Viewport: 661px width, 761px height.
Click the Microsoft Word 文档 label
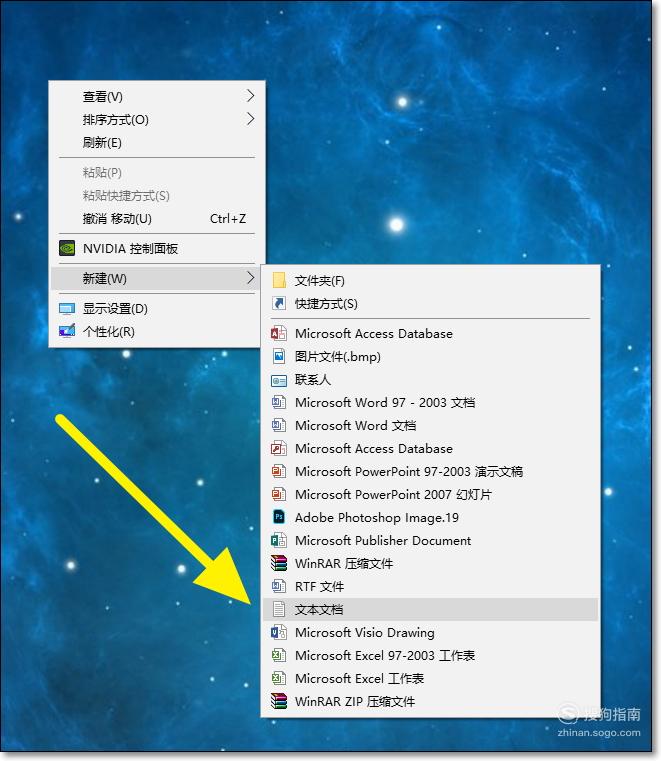tap(355, 425)
